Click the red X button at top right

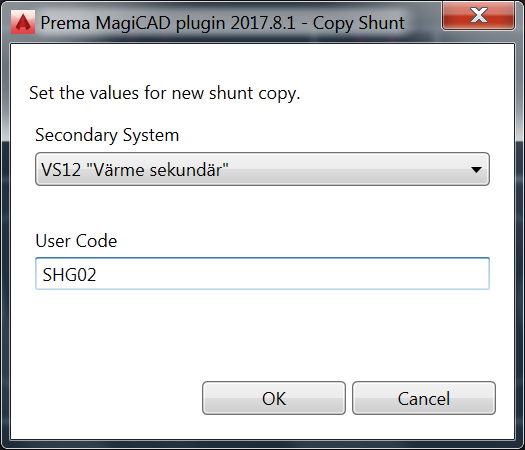[x=478, y=15]
